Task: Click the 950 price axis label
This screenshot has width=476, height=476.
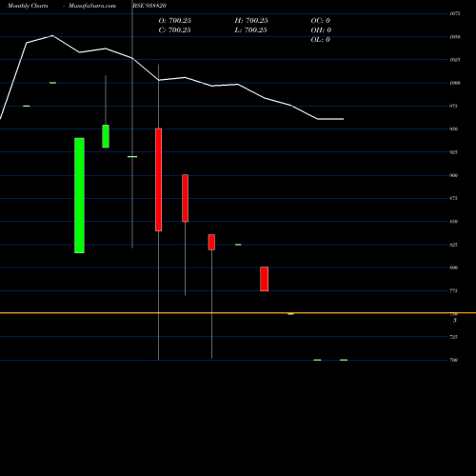Action: click(453, 129)
